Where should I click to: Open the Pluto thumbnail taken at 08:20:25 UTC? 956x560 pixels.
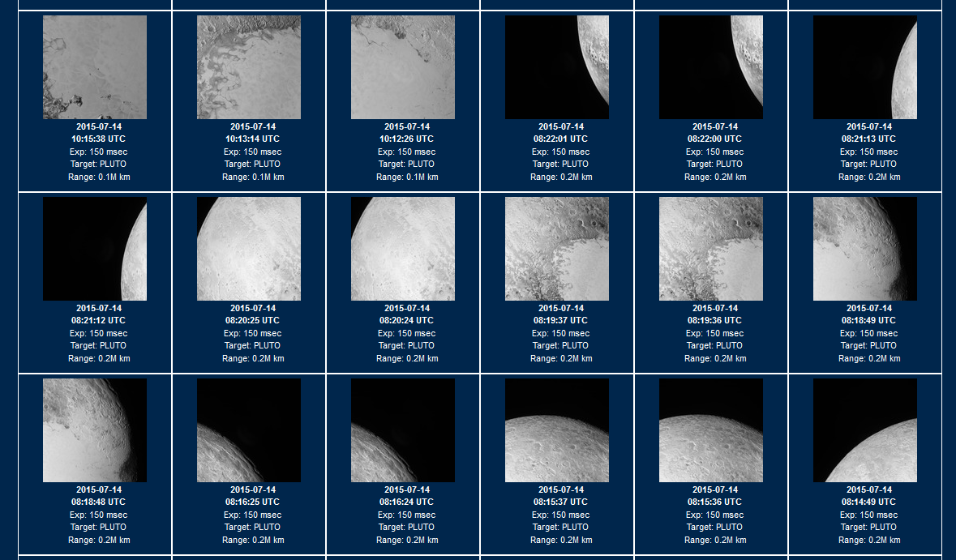[x=249, y=249]
